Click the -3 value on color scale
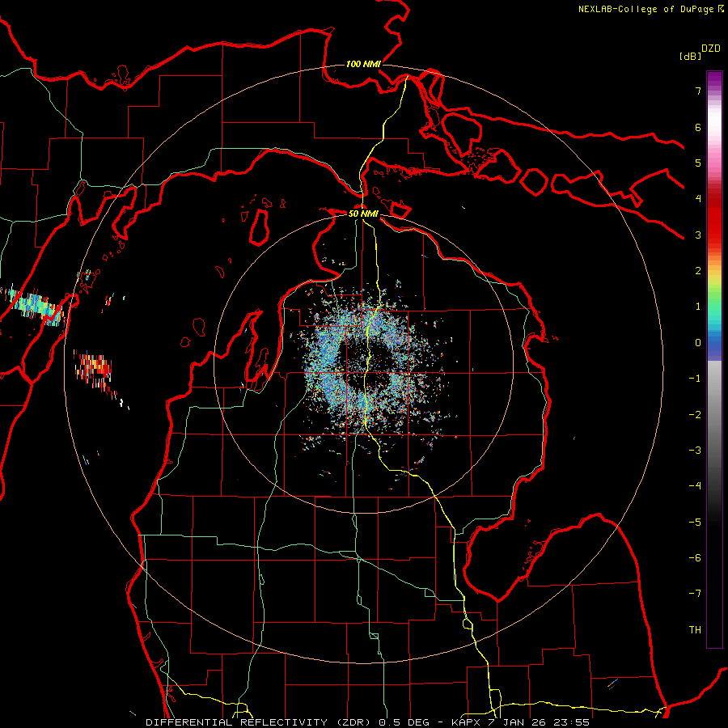The width and height of the screenshot is (728, 728). click(695, 451)
